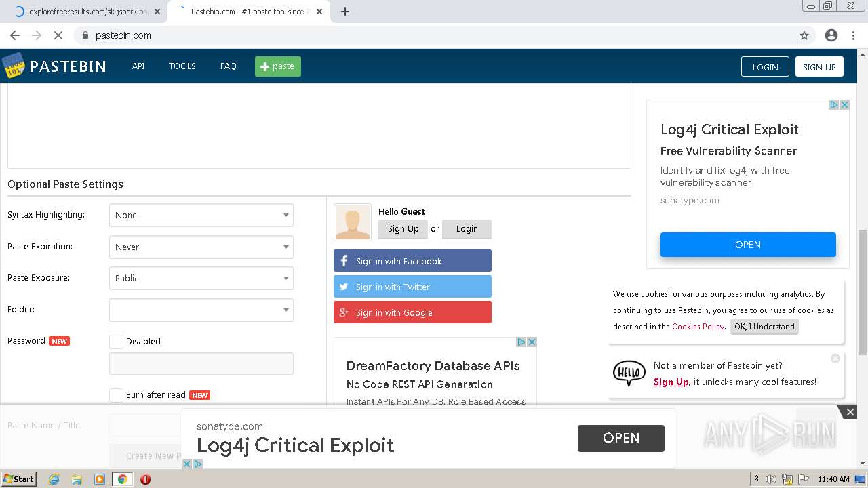Click Chrome icon in taskbar
This screenshot has width=868, height=488.
click(123, 479)
